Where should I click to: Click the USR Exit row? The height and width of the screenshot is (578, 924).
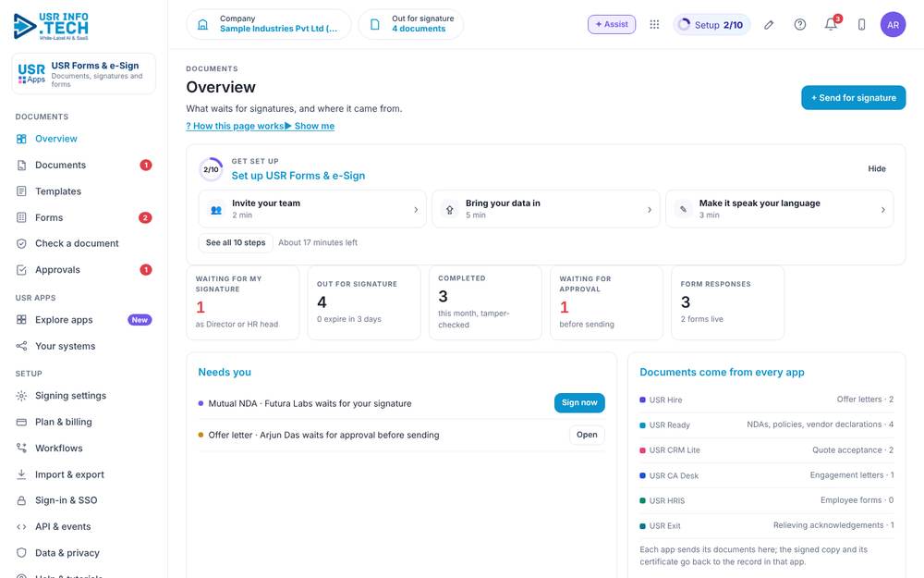tap(767, 525)
